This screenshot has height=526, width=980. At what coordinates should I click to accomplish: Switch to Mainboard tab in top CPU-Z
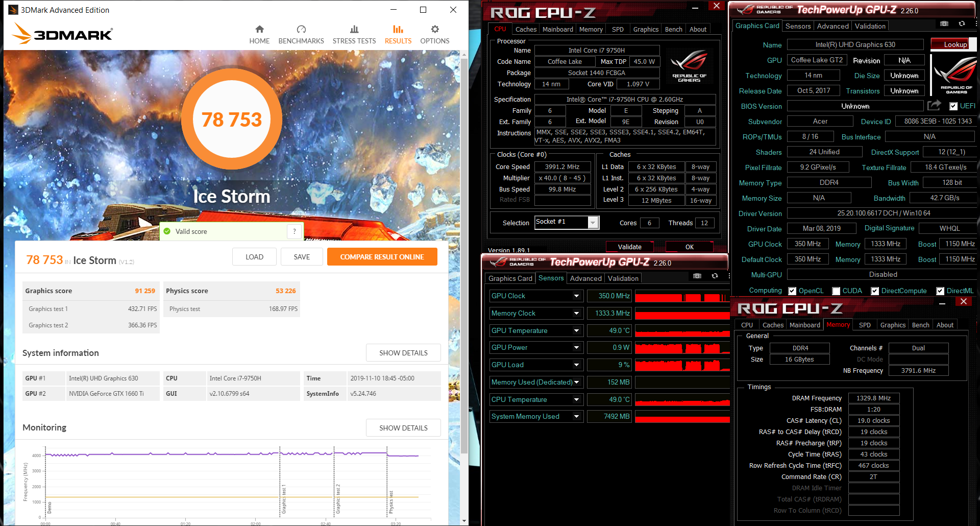[x=557, y=29]
